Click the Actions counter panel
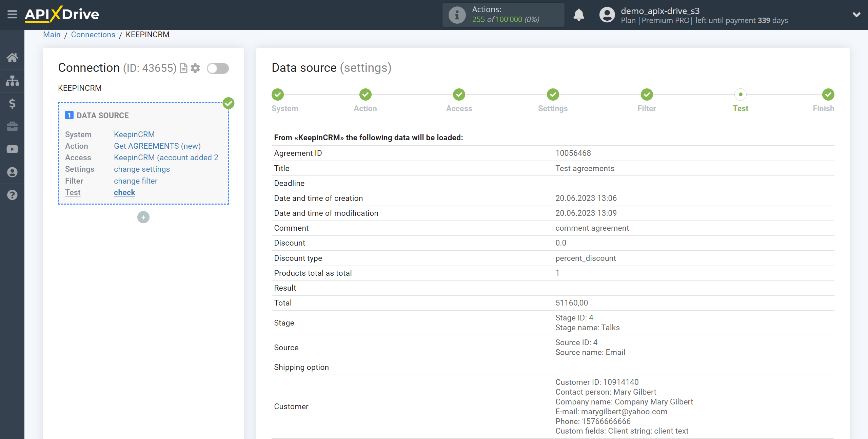This screenshot has width=868, height=439. pos(503,15)
